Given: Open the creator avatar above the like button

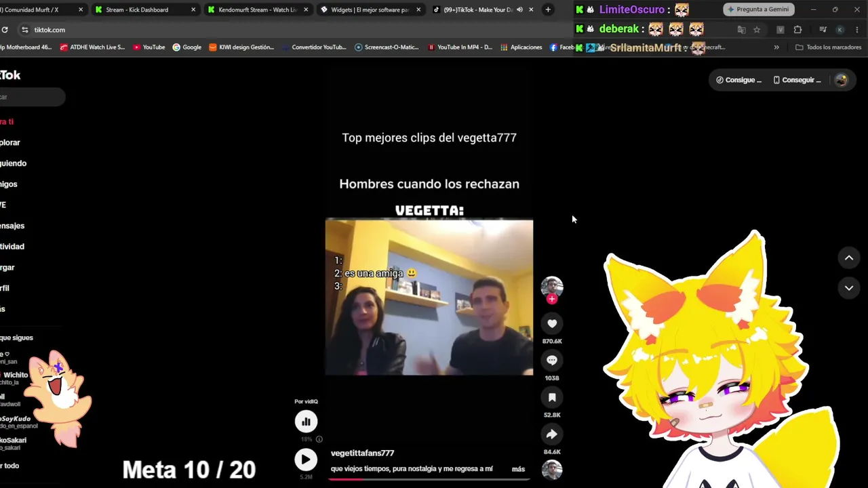Looking at the screenshot, I should pyautogui.click(x=552, y=286).
